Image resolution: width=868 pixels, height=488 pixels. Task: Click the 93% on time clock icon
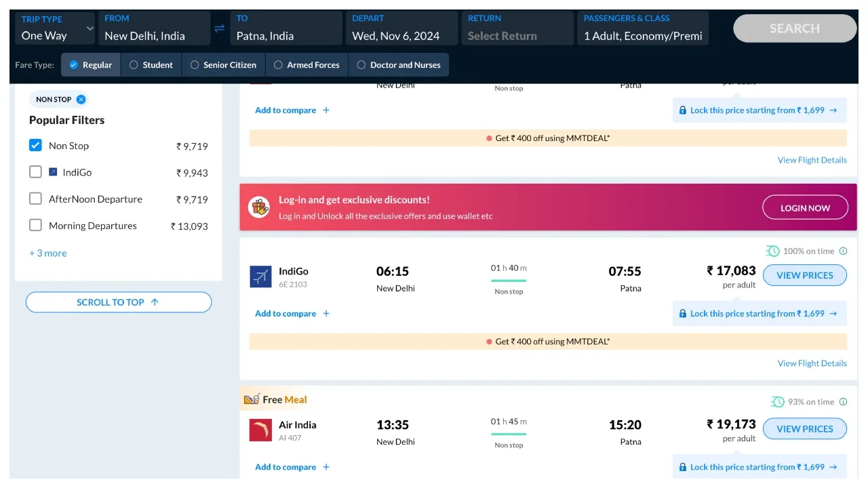778,402
